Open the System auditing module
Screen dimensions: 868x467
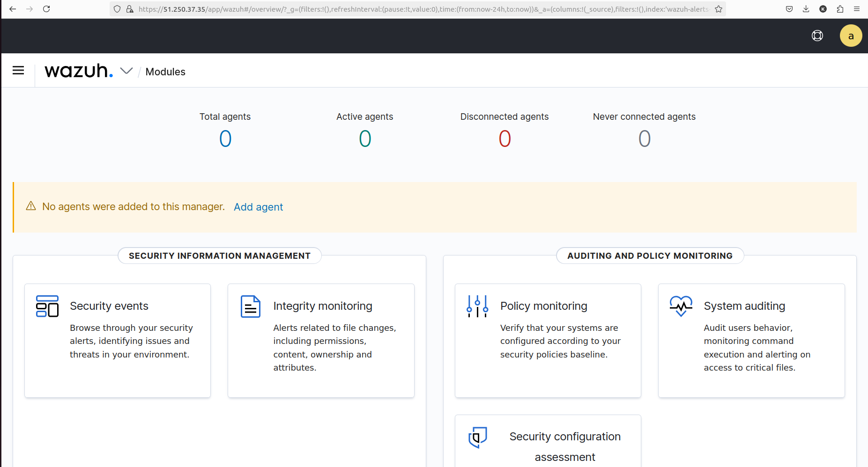751,341
